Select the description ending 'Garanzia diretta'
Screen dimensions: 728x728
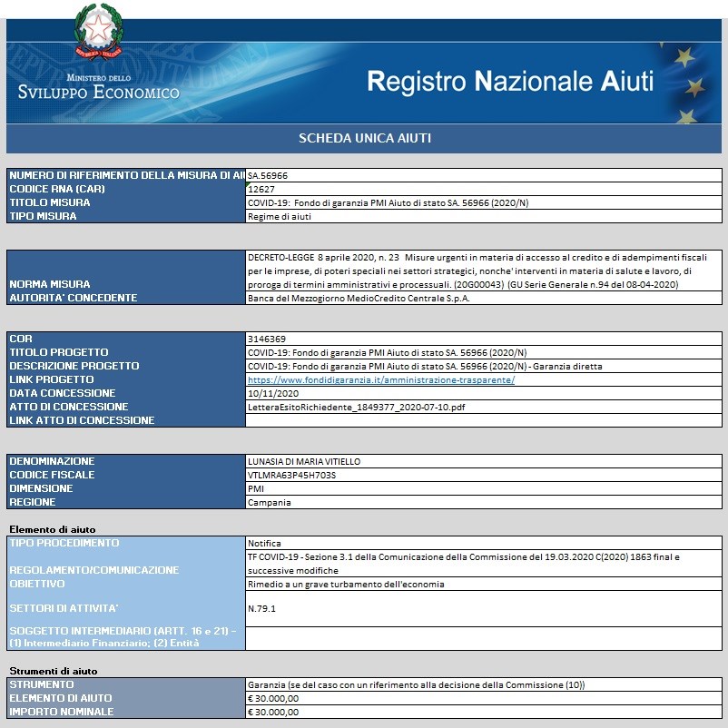coord(483,367)
